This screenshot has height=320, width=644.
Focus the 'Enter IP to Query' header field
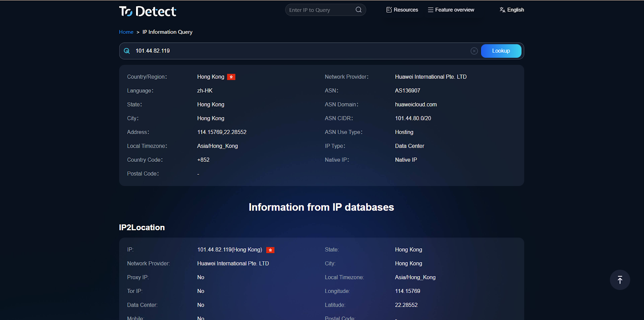[320, 10]
